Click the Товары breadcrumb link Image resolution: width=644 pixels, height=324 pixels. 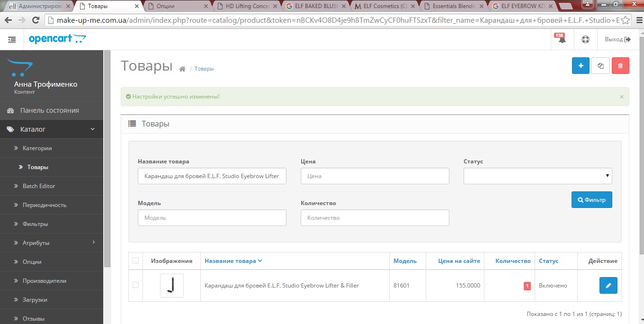click(204, 69)
